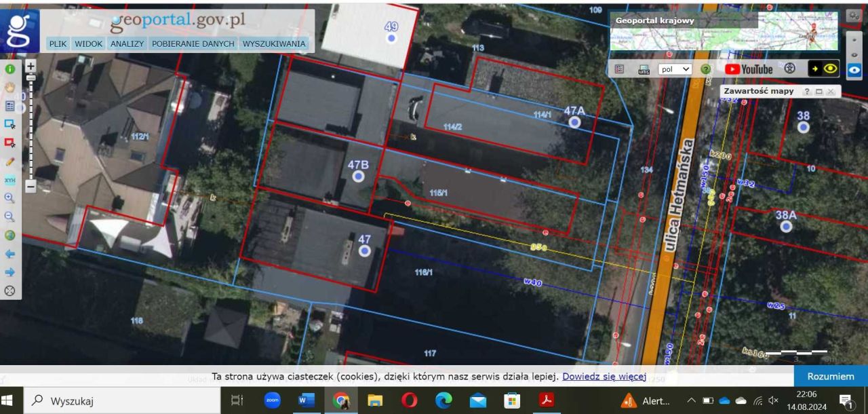
Task: Click parcel label 116/1
Action: (x=424, y=272)
